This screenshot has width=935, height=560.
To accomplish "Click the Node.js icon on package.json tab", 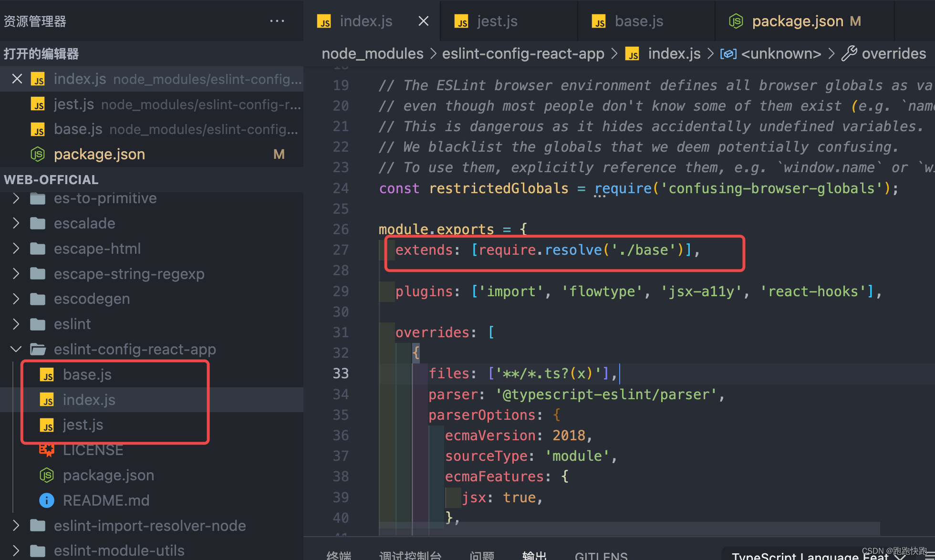I will [736, 21].
